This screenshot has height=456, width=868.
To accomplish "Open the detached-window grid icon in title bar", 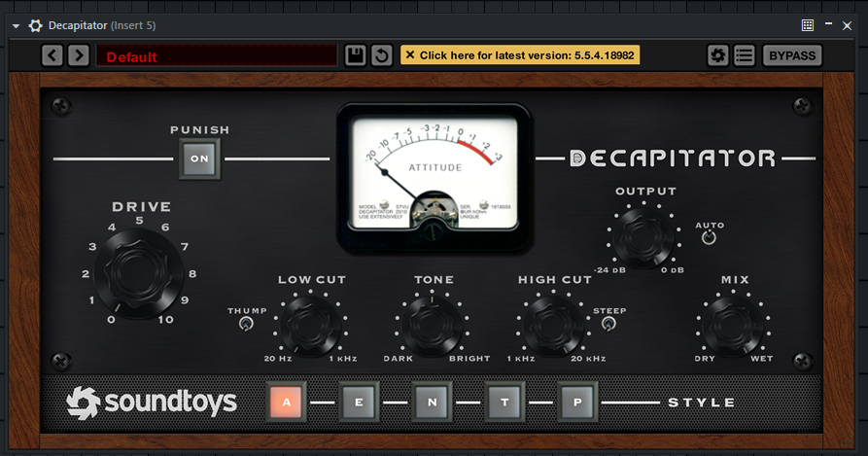I will click(x=808, y=25).
